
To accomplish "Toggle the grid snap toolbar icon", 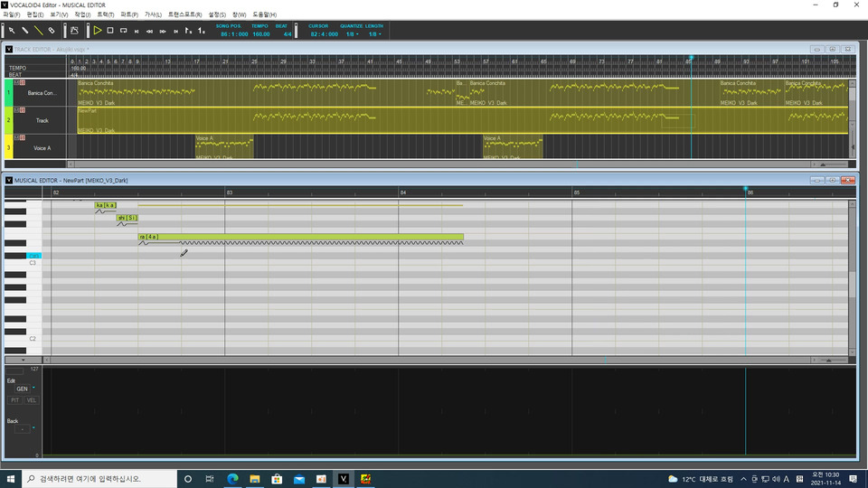I will [x=74, y=31].
